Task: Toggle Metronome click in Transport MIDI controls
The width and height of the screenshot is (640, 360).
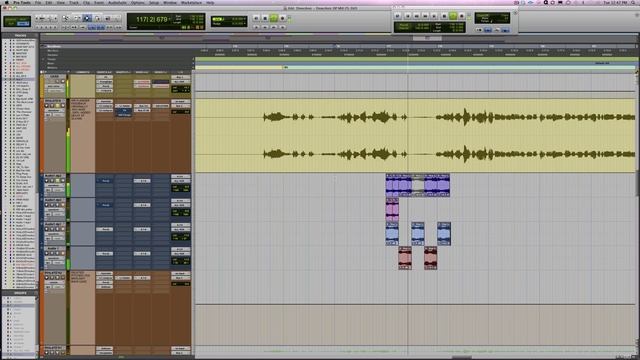Action: pyautogui.click(x=488, y=30)
